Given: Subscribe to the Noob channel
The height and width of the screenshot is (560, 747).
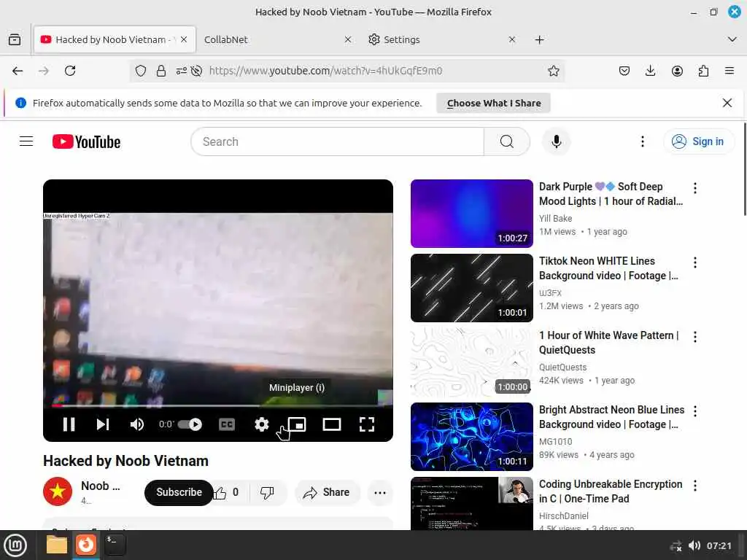Looking at the screenshot, I should 179,492.
